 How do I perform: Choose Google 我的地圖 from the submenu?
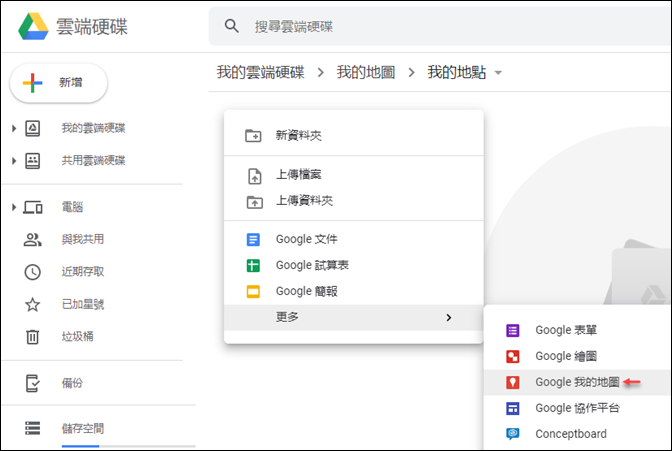pos(578,382)
